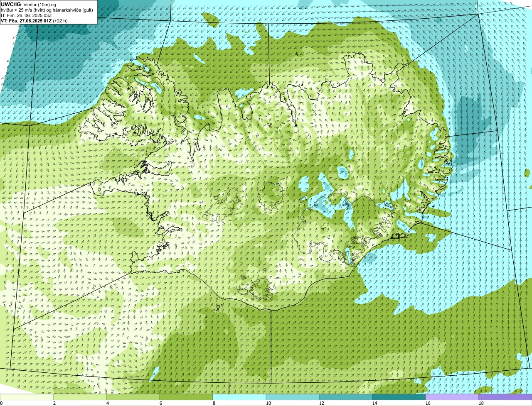This screenshot has height=406, width=532.
Task: Click the 'VT: Fös. 27.06.2025 01Z (+22 h)' line
Action: (x=34, y=20)
